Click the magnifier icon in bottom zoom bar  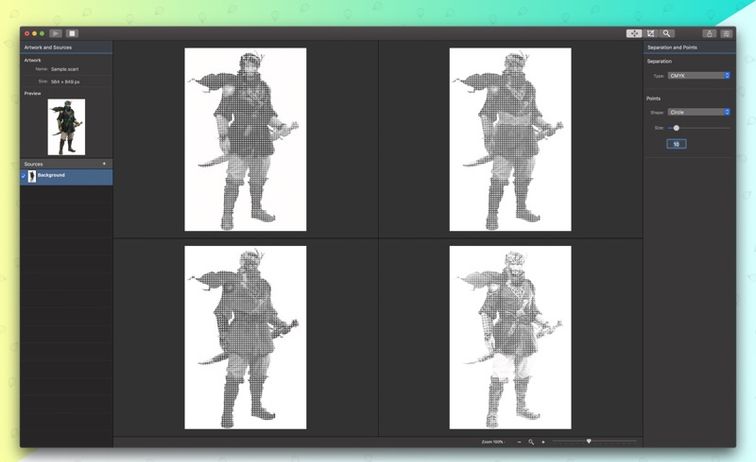[531, 441]
